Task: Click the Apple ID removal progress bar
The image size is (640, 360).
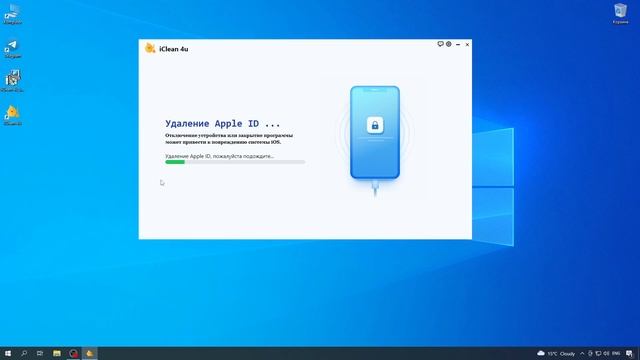Action: (x=235, y=162)
